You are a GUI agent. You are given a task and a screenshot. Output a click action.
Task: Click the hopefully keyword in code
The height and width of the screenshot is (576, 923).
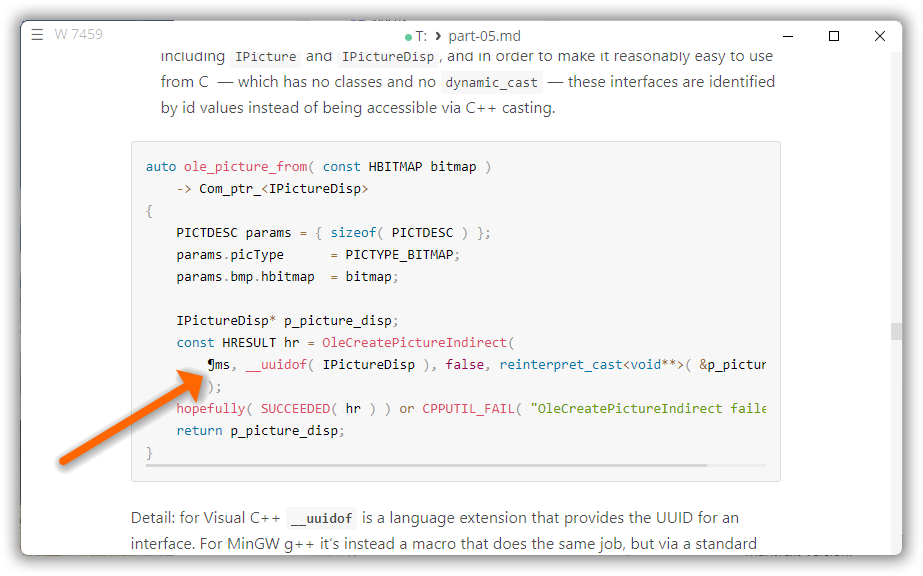pos(210,409)
